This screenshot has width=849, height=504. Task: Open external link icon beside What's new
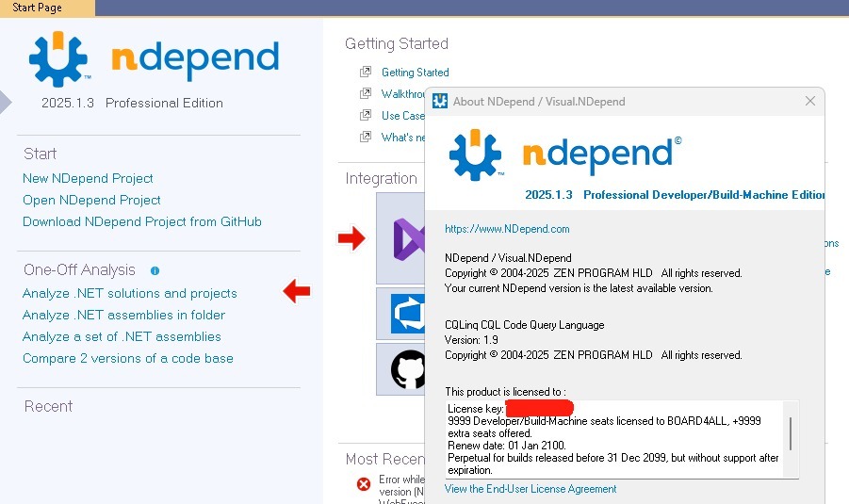(366, 137)
